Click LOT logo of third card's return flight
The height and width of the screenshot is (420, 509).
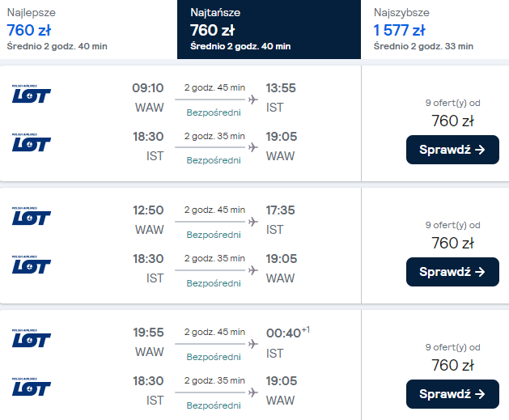[32, 388]
